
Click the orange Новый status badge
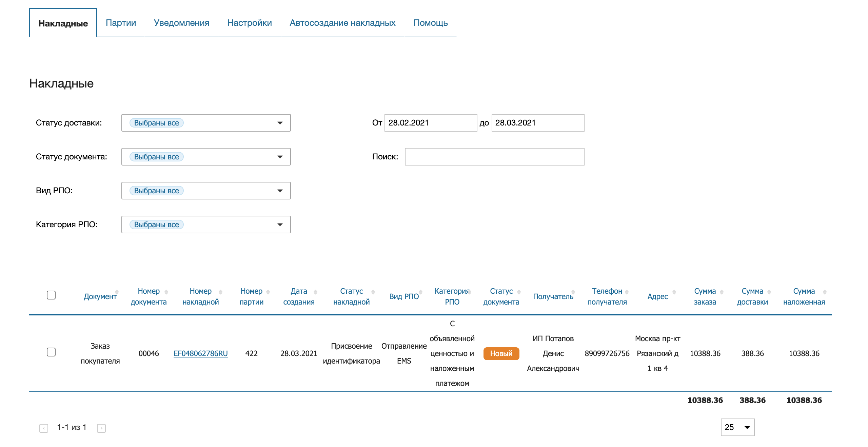[x=501, y=353]
